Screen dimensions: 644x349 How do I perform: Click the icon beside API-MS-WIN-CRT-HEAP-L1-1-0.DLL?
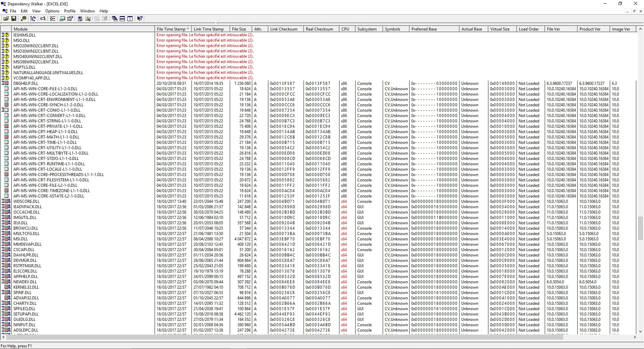click(x=6, y=131)
